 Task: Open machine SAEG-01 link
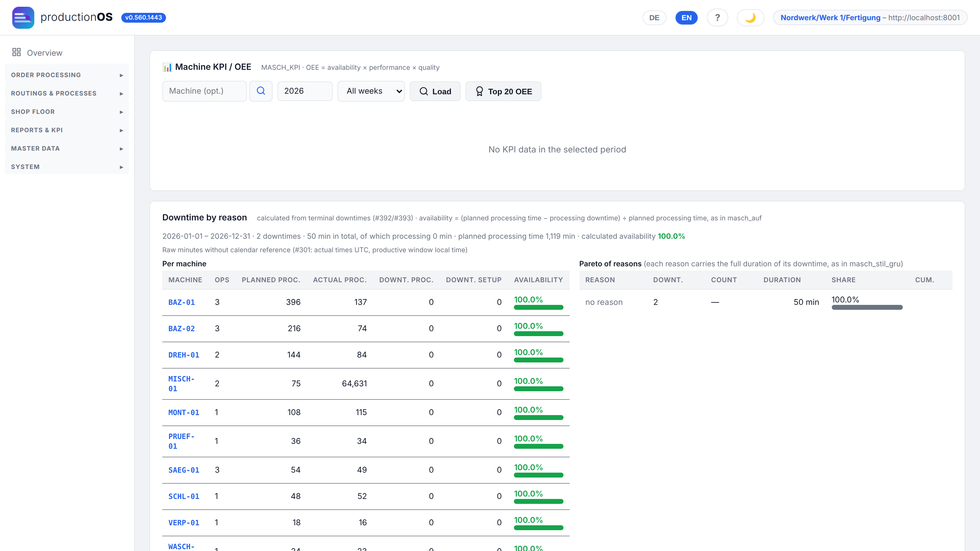point(184,470)
